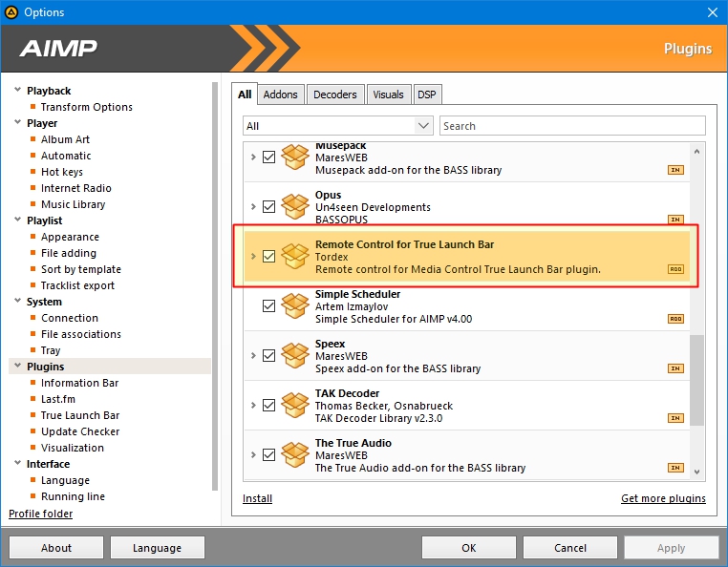The image size is (728, 567).
Task: Click the IN badge on Opus row
Action: pyautogui.click(x=675, y=220)
